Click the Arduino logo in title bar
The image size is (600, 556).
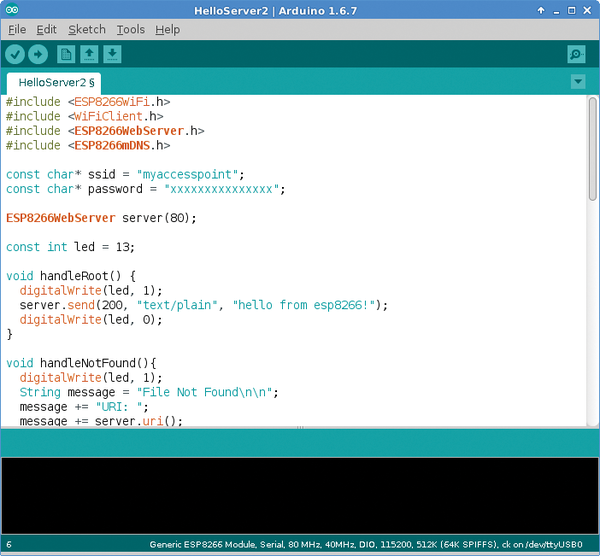coord(12,10)
